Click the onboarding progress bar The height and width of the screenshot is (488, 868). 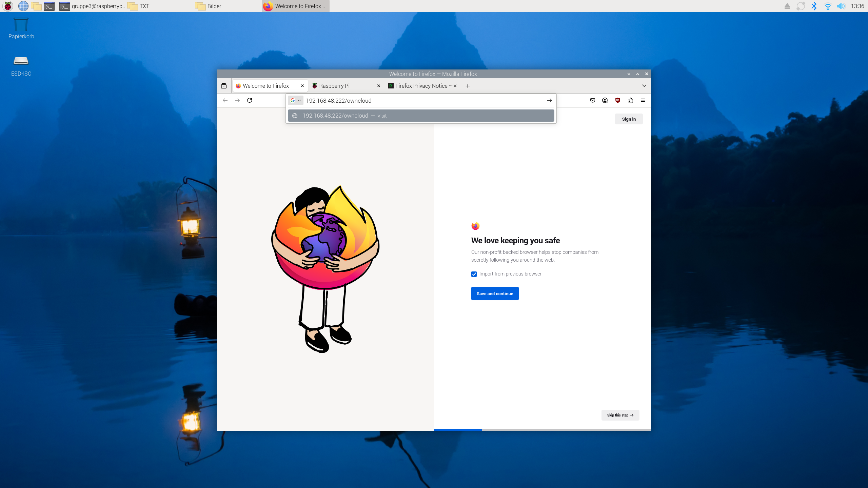tap(542, 429)
